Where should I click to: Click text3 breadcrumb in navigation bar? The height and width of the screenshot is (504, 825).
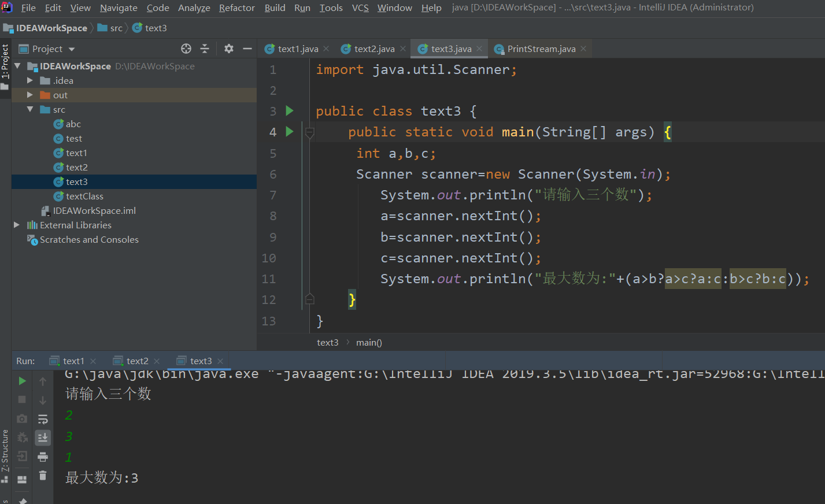(156, 28)
